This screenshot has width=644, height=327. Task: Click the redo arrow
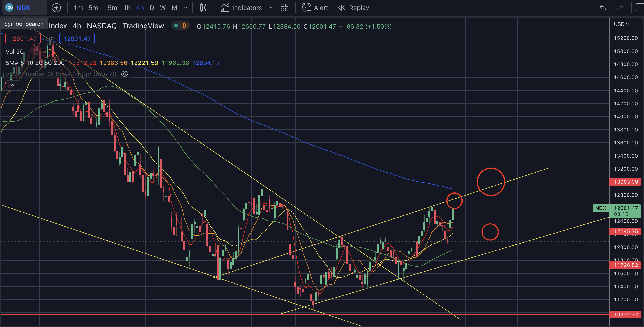620,8
